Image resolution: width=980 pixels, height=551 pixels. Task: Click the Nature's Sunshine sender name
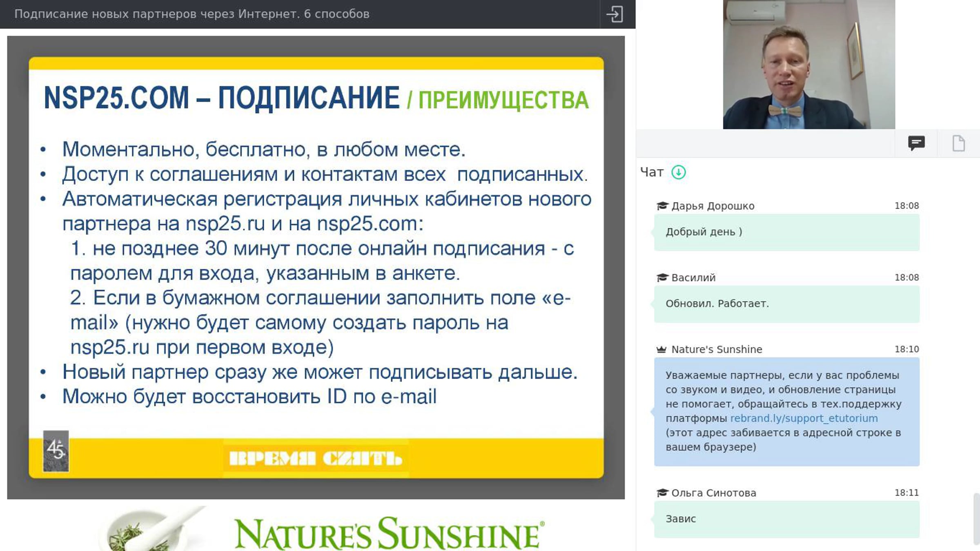pyautogui.click(x=717, y=349)
